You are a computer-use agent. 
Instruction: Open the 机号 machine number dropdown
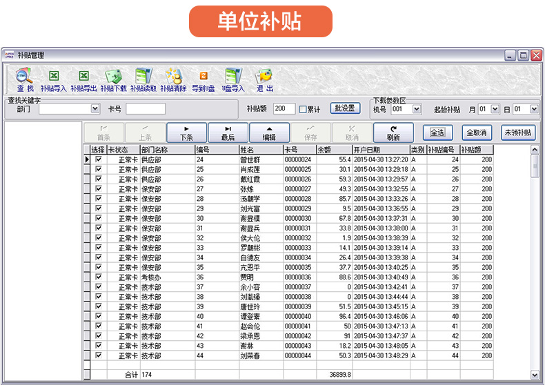[416, 109]
